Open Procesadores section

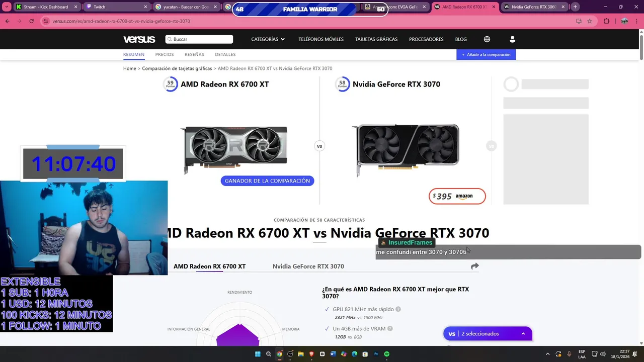tap(426, 39)
